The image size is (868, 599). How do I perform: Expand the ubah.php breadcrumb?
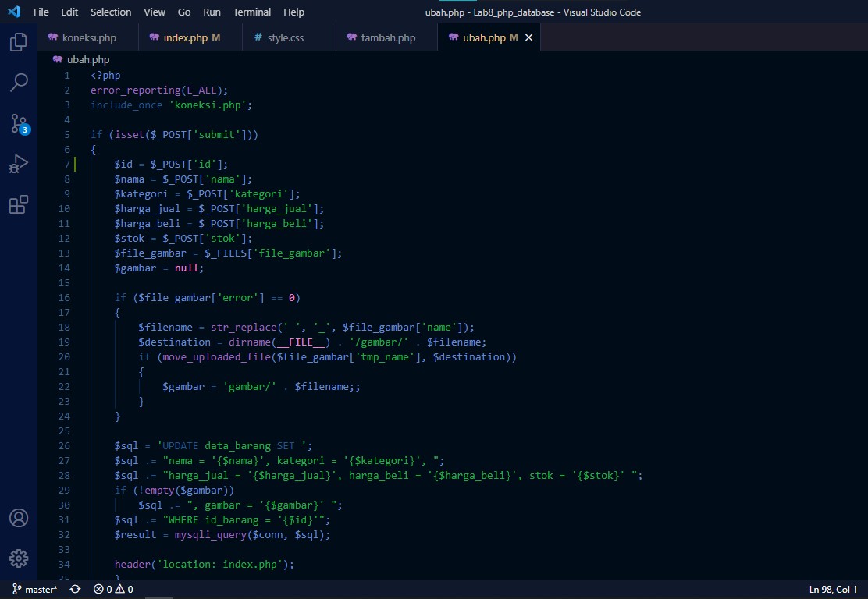[x=87, y=59]
